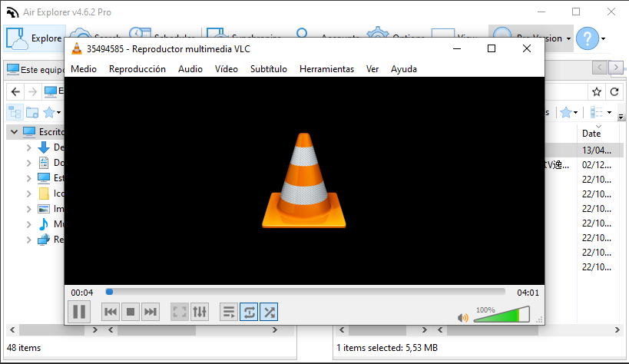Open right pane toolbar overflow arrow

[x=621, y=117]
